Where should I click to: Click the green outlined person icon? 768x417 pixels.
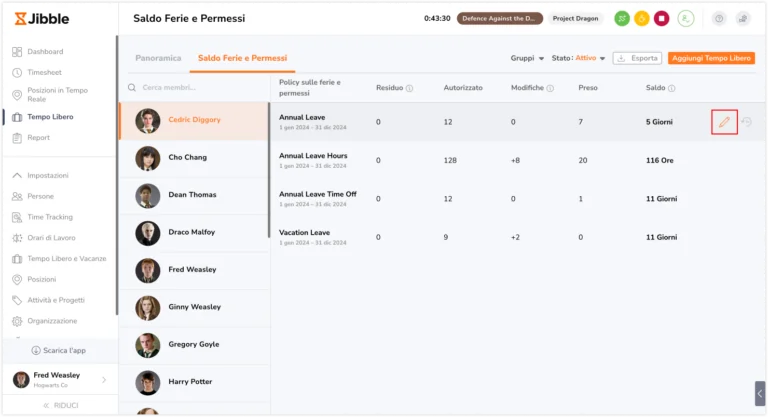pos(686,19)
